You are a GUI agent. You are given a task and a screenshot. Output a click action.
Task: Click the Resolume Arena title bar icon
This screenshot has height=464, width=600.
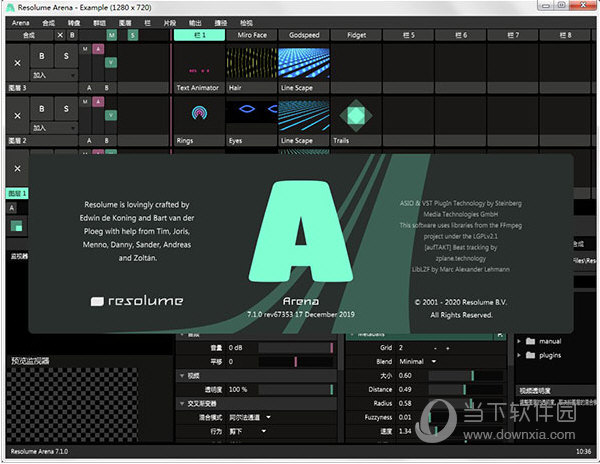10,7
